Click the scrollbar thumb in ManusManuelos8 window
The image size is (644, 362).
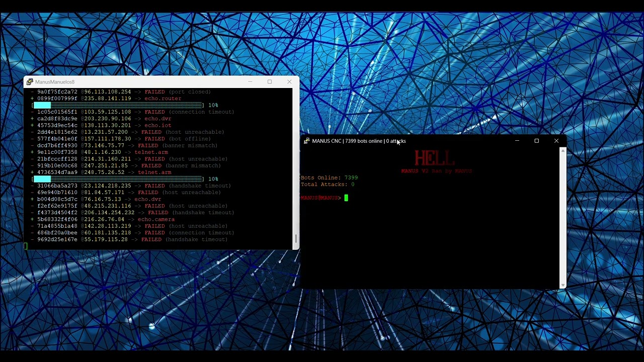[x=296, y=239]
